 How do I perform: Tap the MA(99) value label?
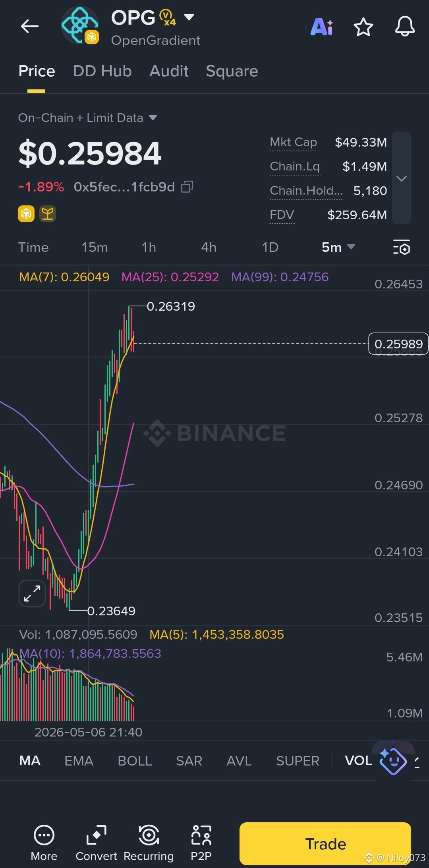click(280, 277)
